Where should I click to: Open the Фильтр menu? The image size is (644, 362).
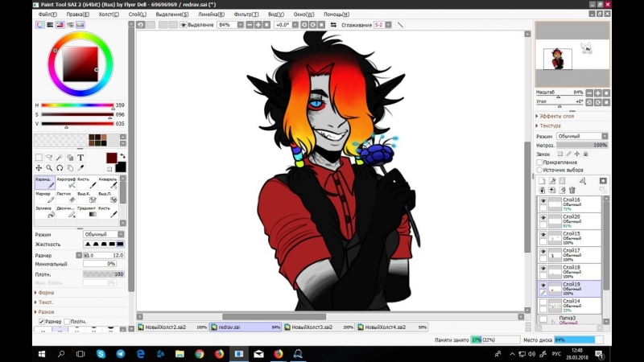[x=246, y=14]
